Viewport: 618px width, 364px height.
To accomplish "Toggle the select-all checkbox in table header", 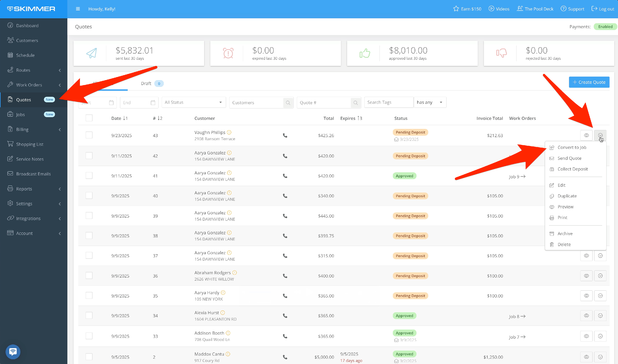I will pyautogui.click(x=89, y=118).
